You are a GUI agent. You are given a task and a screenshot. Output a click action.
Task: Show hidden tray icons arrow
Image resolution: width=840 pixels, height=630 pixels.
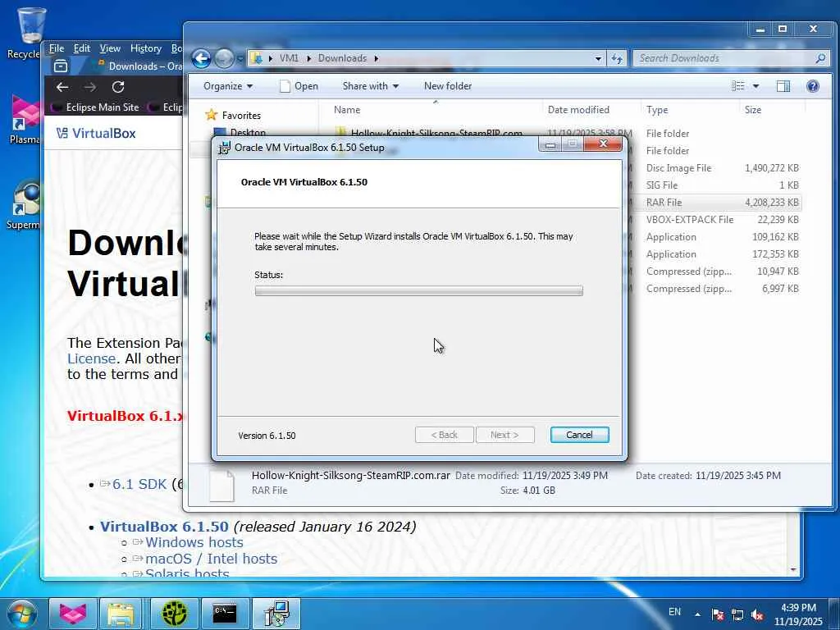[x=697, y=614]
